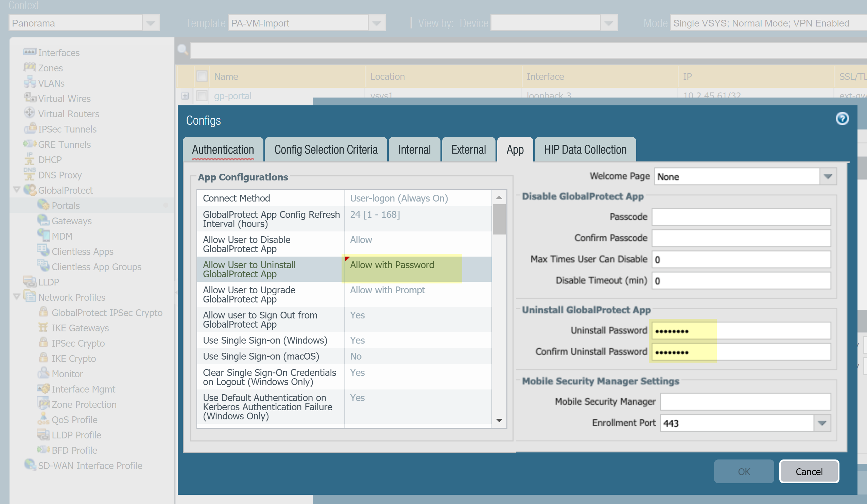Image resolution: width=867 pixels, height=504 pixels.
Task: Click the OK button
Action: point(743,471)
